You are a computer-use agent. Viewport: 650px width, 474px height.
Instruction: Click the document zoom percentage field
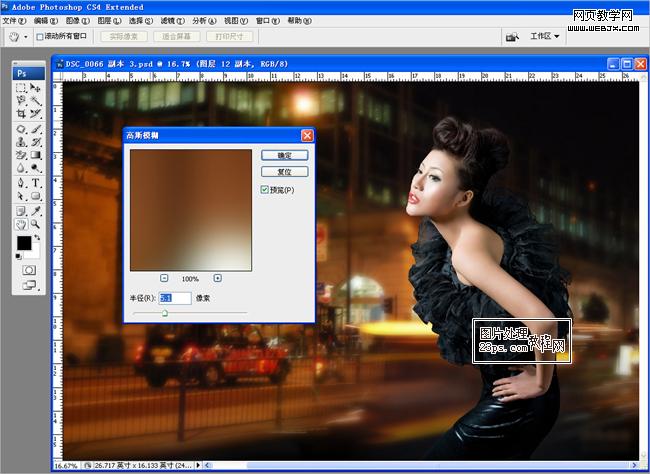click(66, 466)
